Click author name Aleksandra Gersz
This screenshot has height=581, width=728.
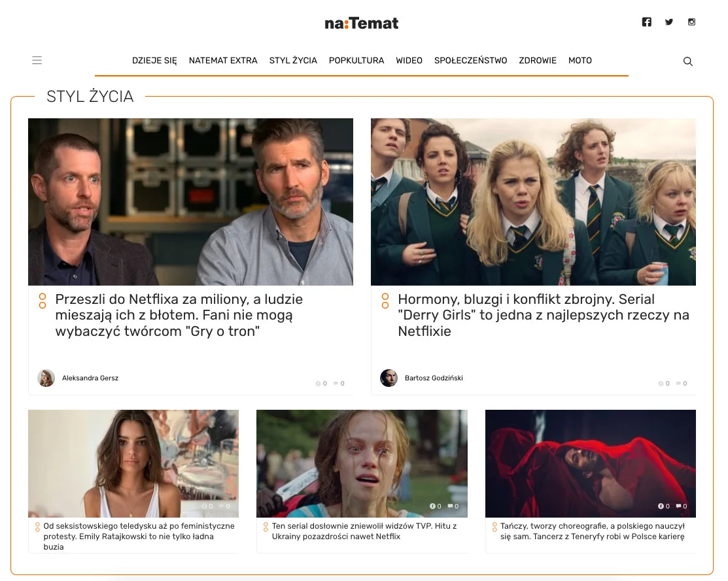point(90,378)
